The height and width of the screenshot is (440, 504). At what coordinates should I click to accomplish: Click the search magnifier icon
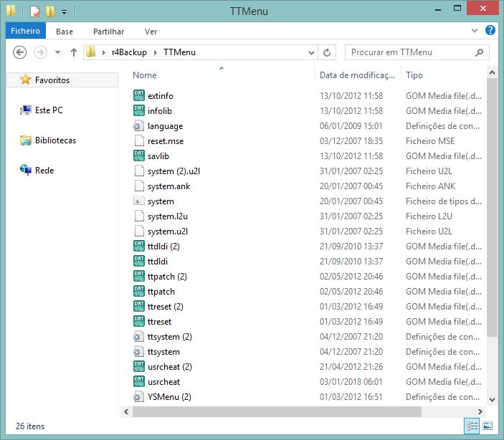pyautogui.click(x=479, y=52)
